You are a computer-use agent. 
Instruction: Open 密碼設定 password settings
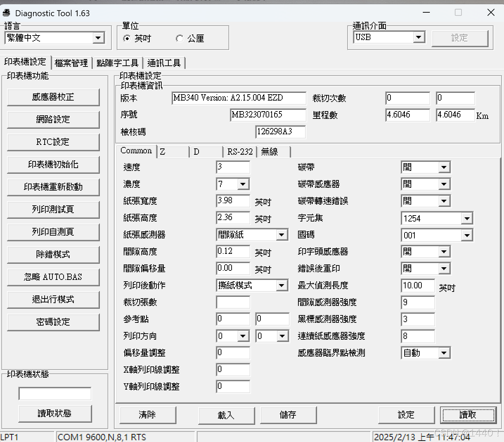[x=53, y=322]
